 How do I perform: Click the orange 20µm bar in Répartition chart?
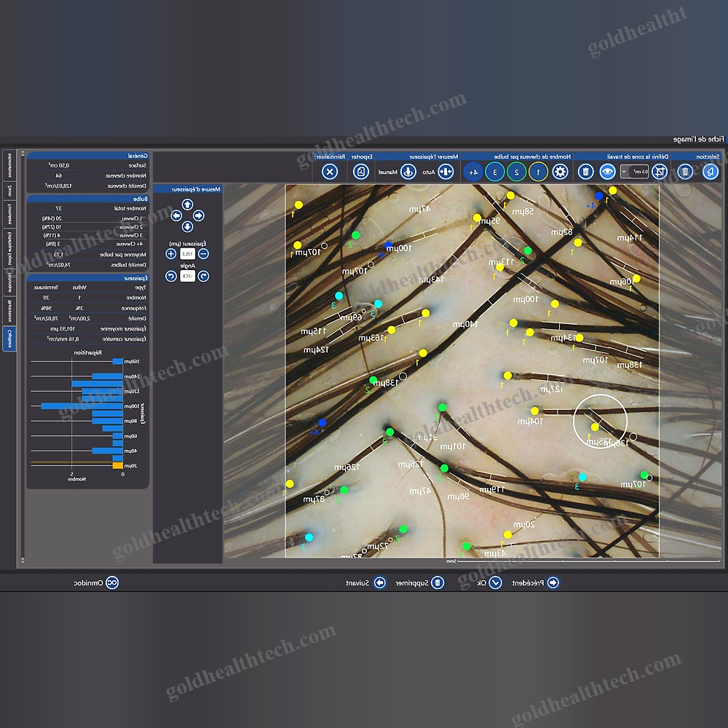[x=117, y=465]
